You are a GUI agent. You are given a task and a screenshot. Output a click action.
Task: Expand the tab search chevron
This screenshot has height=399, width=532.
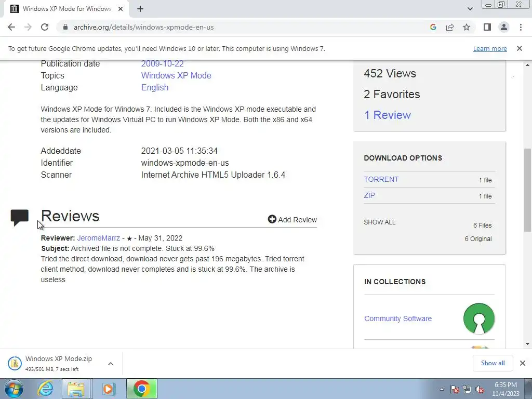coord(470,9)
